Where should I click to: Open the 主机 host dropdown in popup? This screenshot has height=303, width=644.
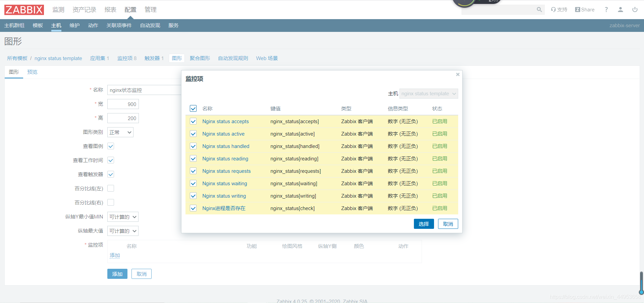pos(428,94)
